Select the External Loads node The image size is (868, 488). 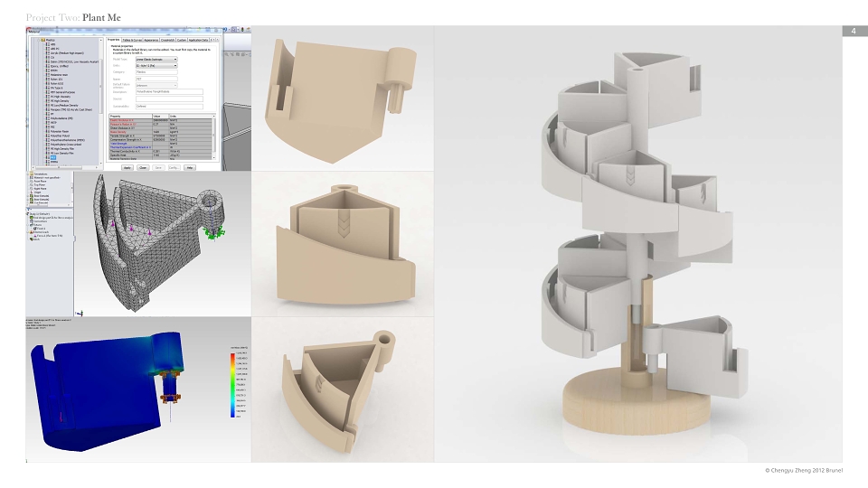click(x=41, y=232)
